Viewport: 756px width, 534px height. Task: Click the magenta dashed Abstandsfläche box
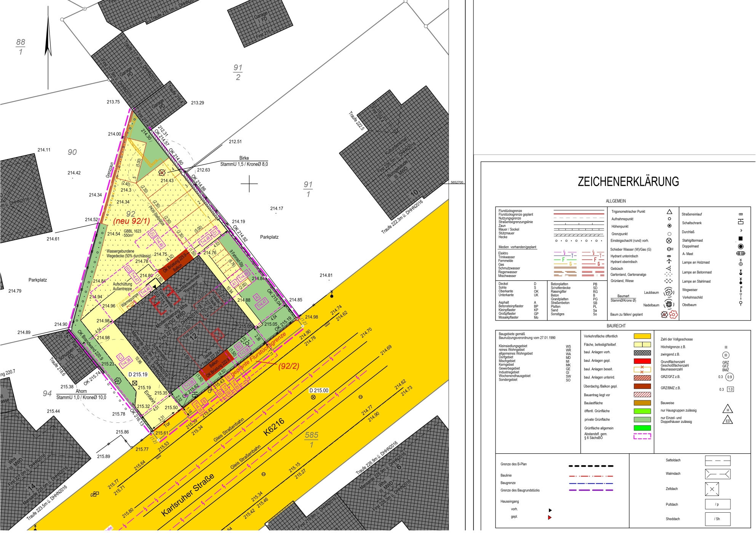coord(642,436)
